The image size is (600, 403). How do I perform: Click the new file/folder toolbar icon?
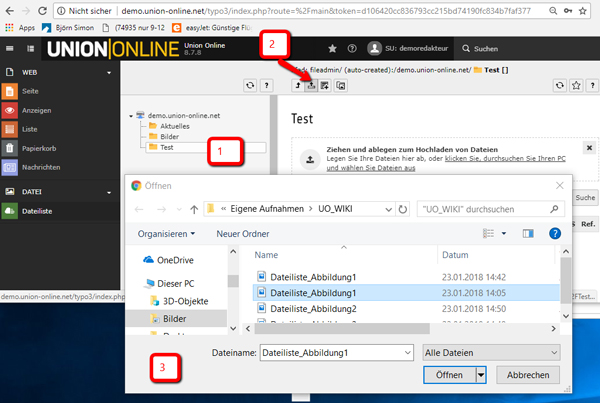(325, 85)
